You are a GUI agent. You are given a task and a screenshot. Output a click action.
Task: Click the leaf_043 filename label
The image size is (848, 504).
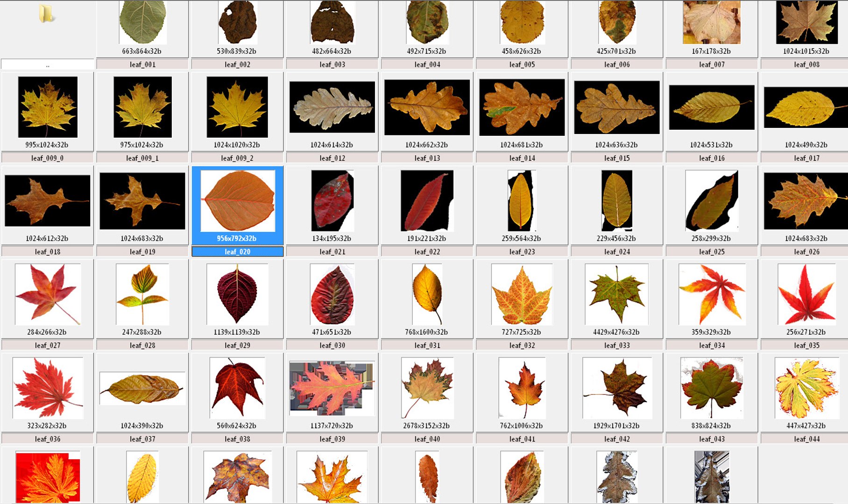pyautogui.click(x=712, y=439)
